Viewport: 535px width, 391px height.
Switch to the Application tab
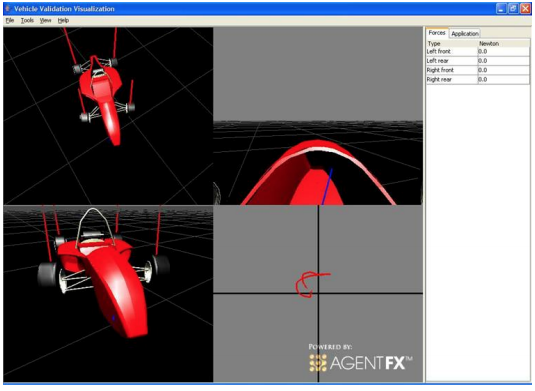465,33
